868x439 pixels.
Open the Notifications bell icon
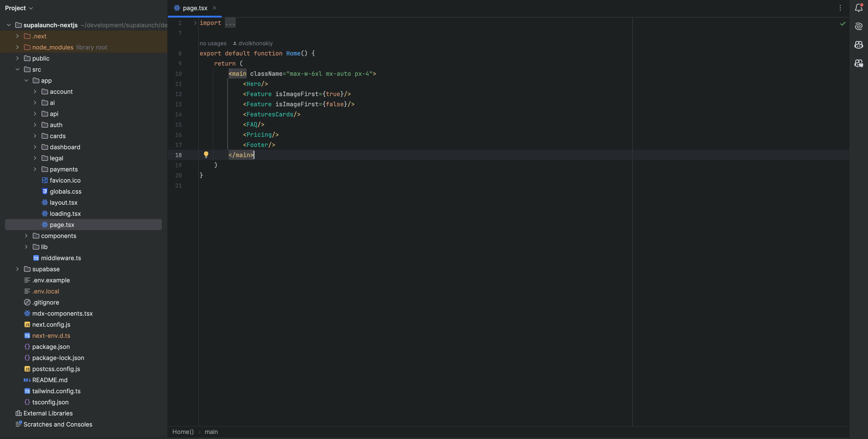coord(859,8)
